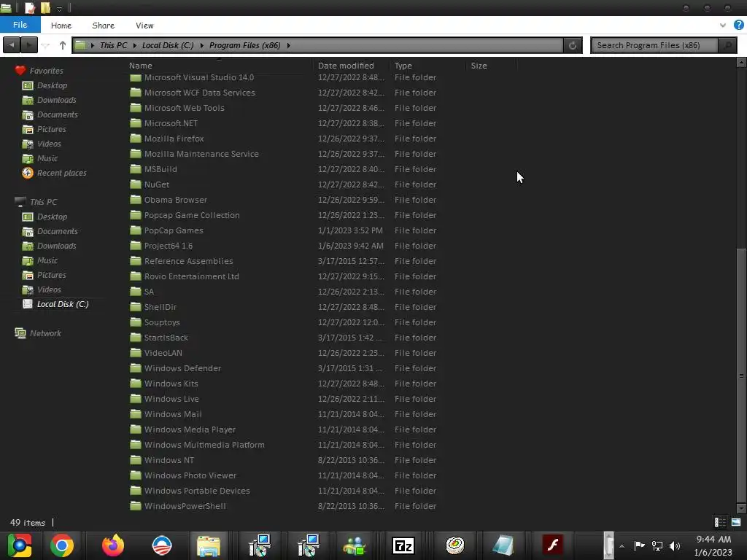The height and width of the screenshot is (560, 747).
Task: Open the File menu
Action: 20,25
